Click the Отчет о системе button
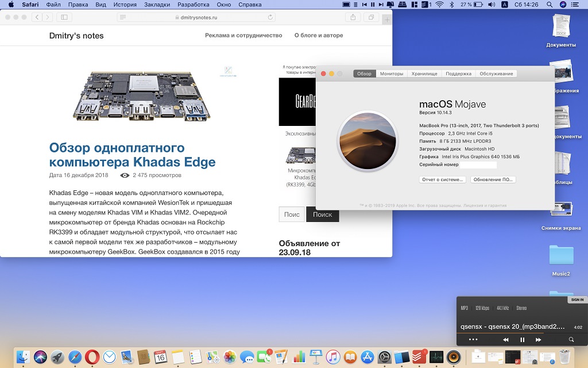The width and height of the screenshot is (588, 368). pyautogui.click(x=442, y=179)
